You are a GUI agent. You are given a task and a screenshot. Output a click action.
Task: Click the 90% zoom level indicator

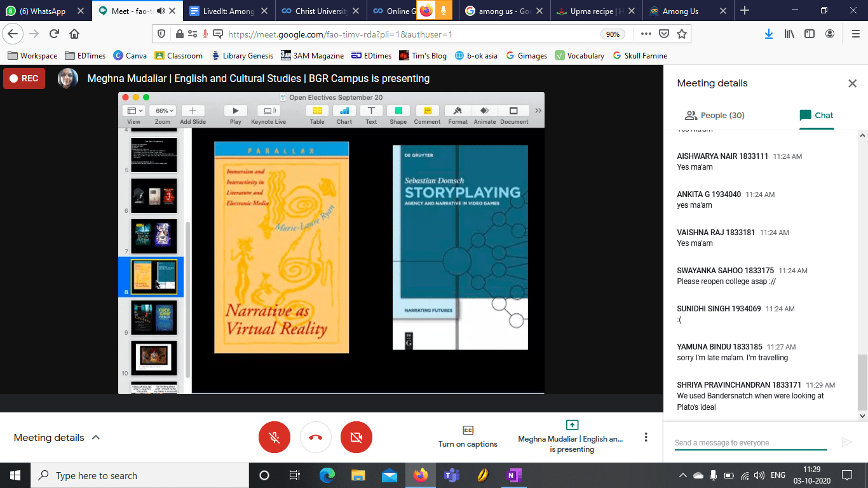[612, 34]
